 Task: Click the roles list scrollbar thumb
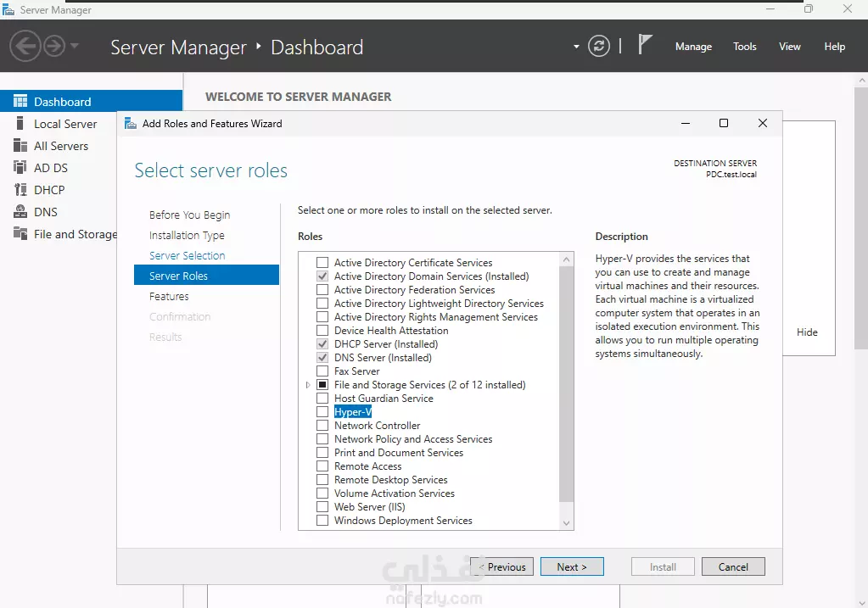pyautogui.click(x=566, y=384)
